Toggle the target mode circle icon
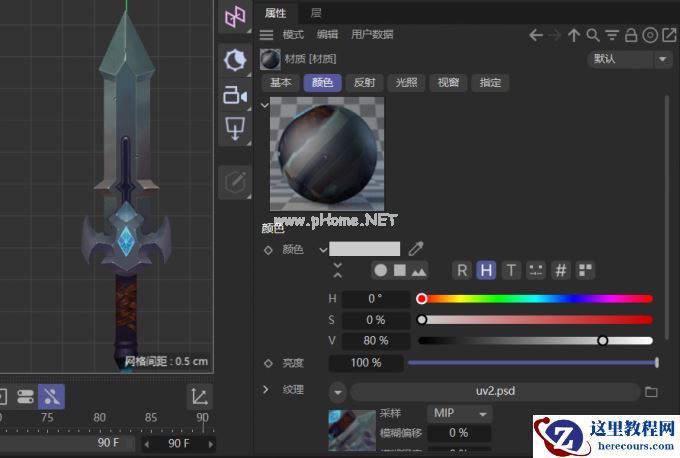 (x=650, y=35)
